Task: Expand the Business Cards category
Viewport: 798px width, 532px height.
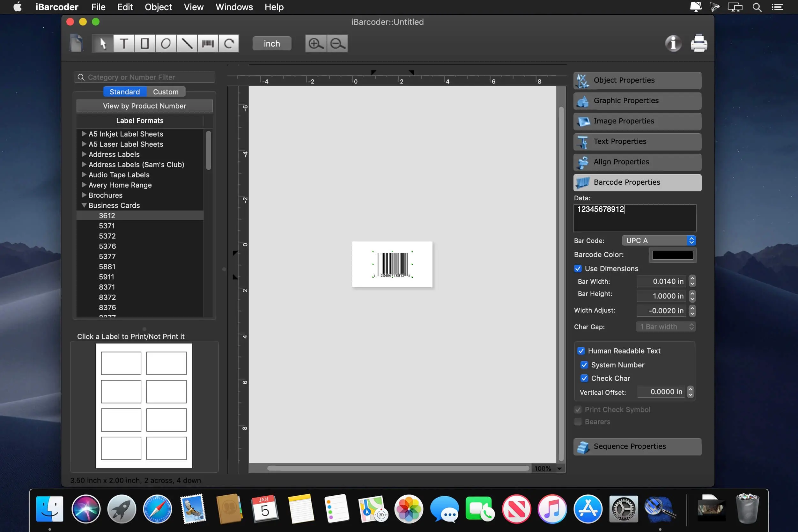Action: (84, 205)
